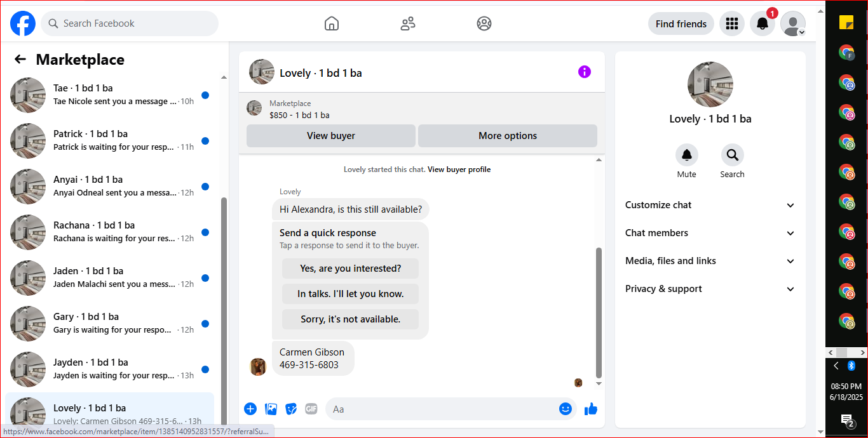Click the Bluetooth tray icon
Screen dimensions: 868x438
click(x=851, y=366)
